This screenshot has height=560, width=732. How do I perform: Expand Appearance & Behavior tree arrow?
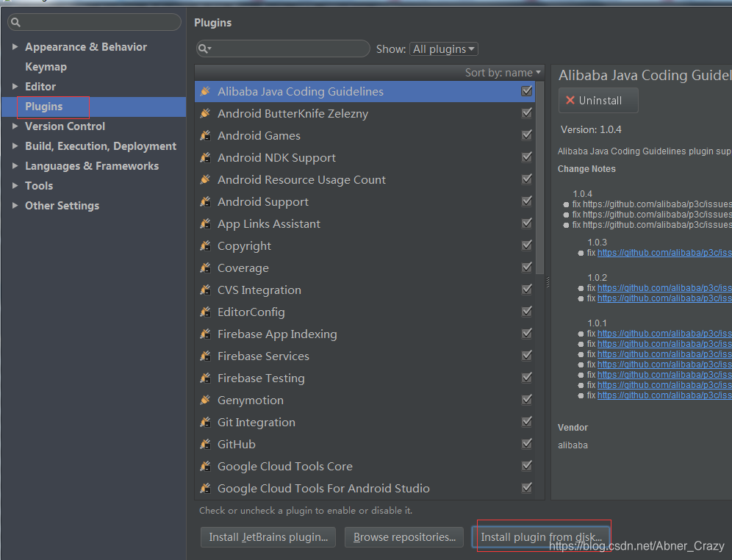click(x=15, y=47)
